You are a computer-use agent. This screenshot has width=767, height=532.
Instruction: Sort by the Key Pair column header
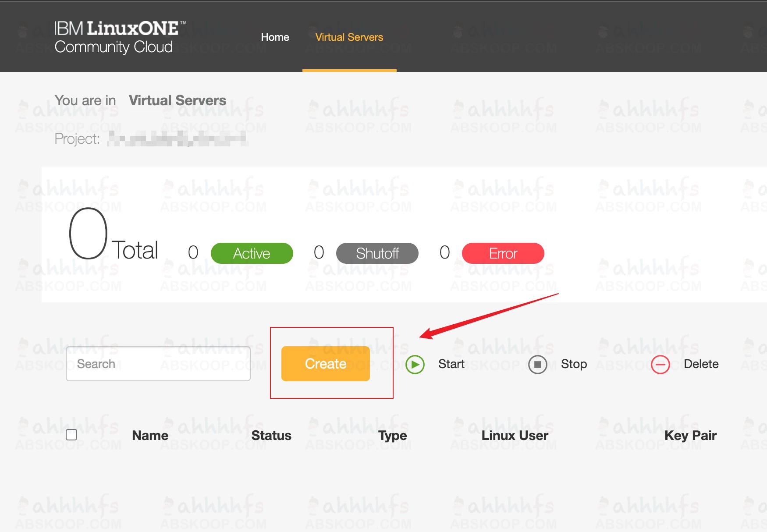point(690,436)
